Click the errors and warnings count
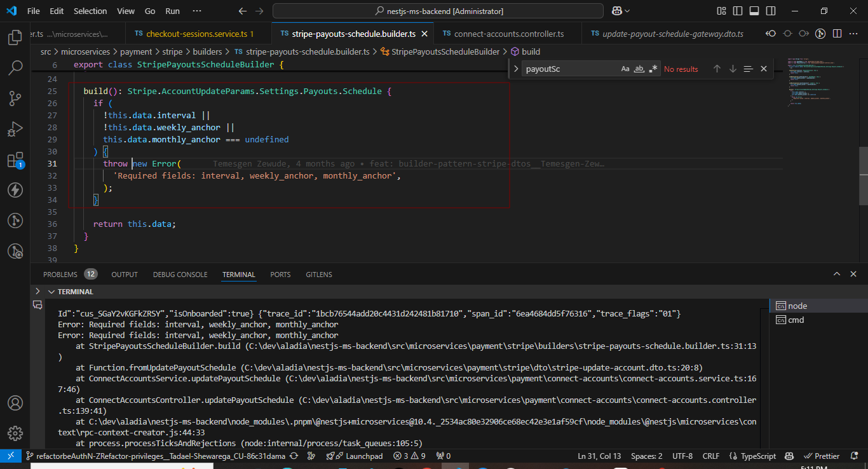Screen dimensions: 868x469 [410, 456]
